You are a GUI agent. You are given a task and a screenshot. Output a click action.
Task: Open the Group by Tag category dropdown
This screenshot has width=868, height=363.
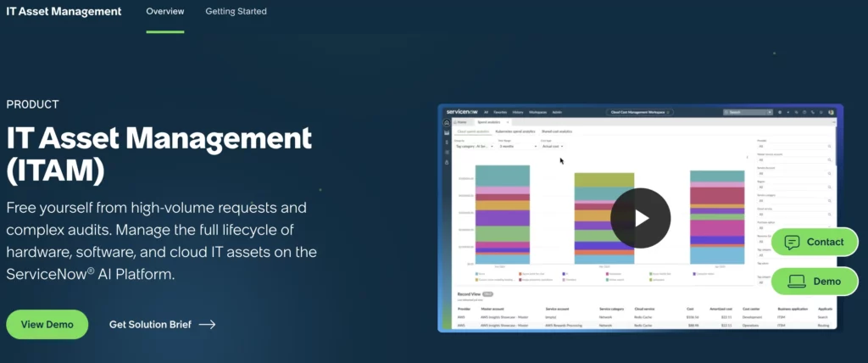(475, 147)
